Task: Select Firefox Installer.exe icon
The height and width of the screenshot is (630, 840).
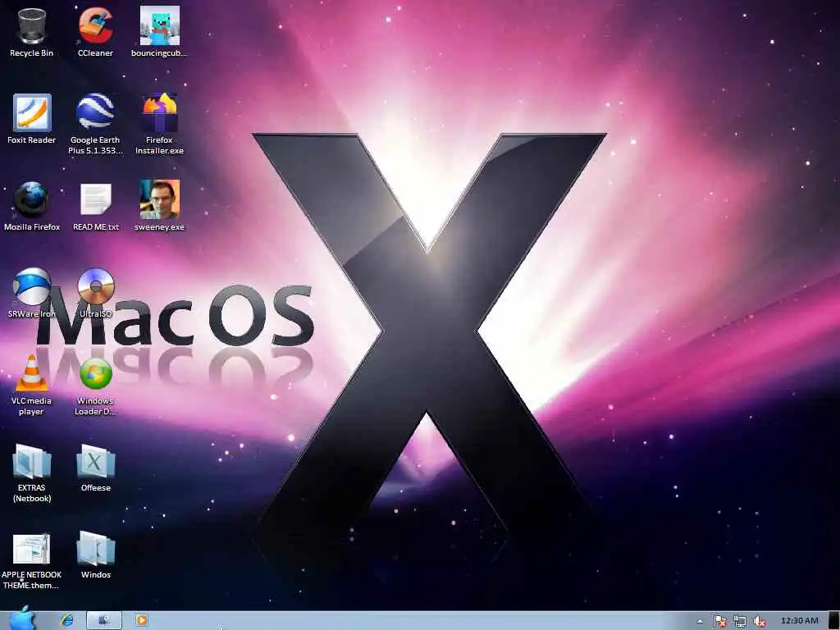Action: pos(159,123)
